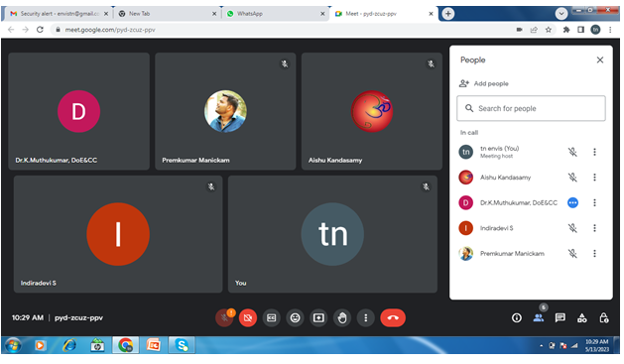Open chat with everyone icon
This screenshot has width=624, height=364.
coord(561,317)
